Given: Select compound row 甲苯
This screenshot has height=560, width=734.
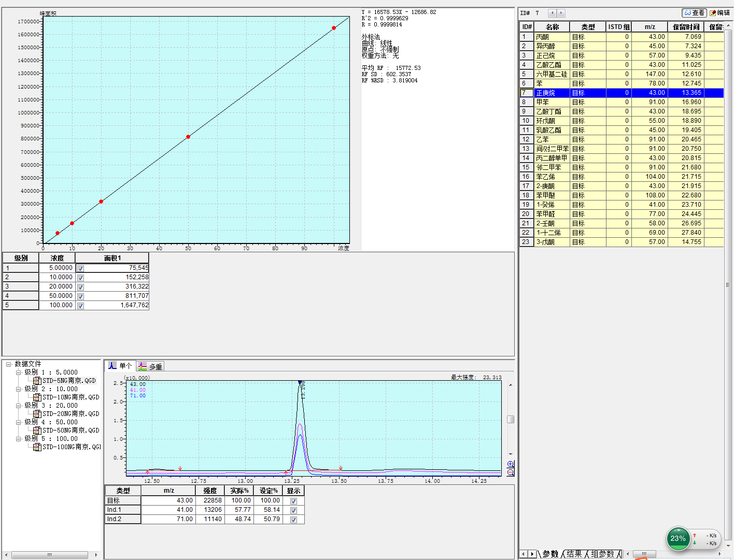Looking at the screenshot, I should click(x=622, y=102).
